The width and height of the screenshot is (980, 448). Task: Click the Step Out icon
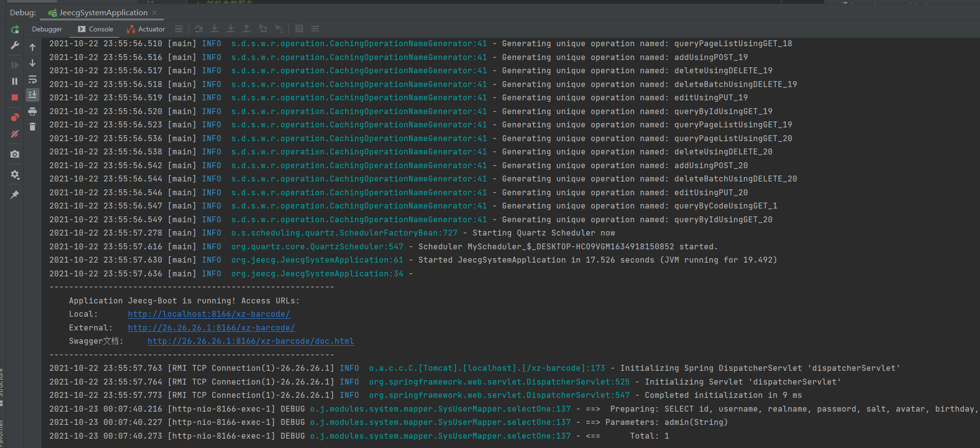coord(247,29)
